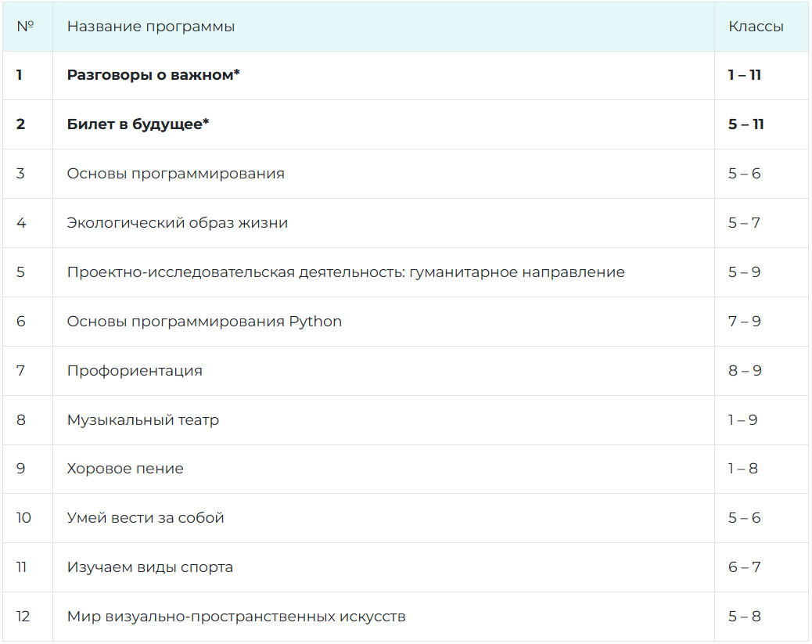812x644 pixels.
Task: Click classes value '6 – 7' for Изучаем виды спорта
Action: coord(744,567)
